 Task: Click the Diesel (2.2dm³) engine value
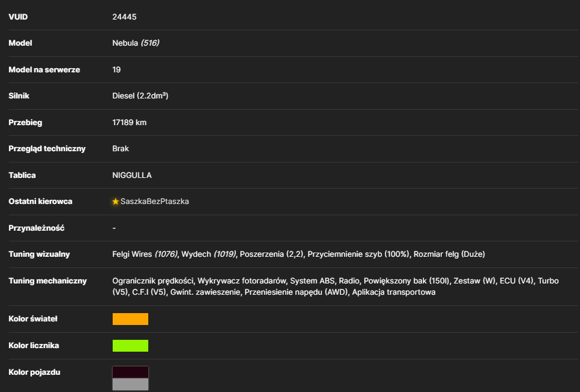[140, 96]
